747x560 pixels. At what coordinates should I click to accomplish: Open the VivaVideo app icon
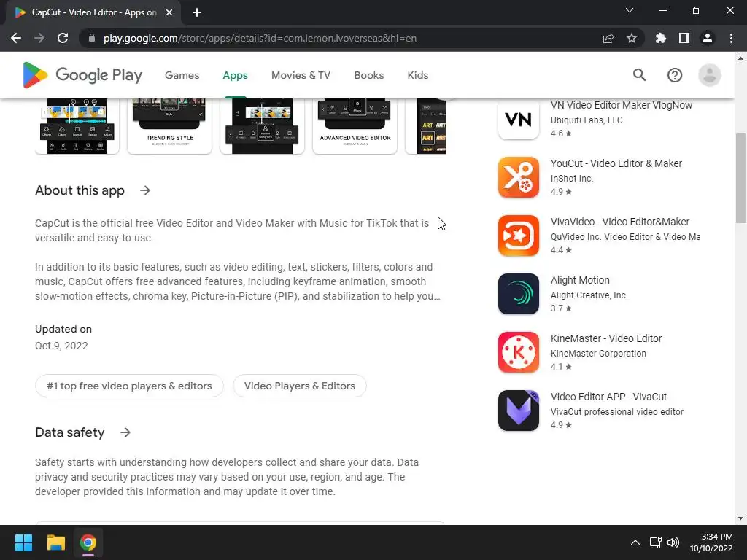coord(519,236)
